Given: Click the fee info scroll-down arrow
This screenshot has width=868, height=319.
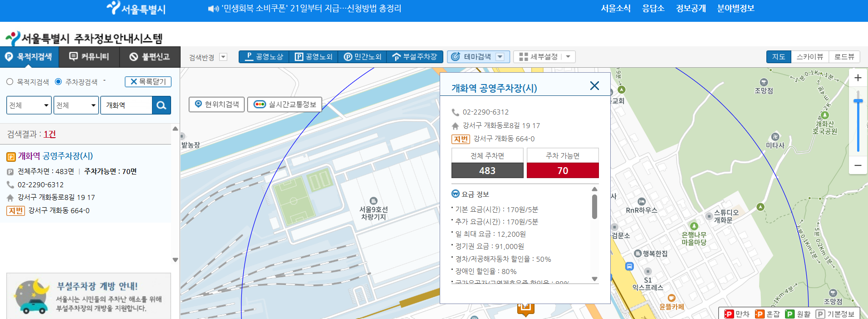Looking at the screenshot, I should [594, 279].
